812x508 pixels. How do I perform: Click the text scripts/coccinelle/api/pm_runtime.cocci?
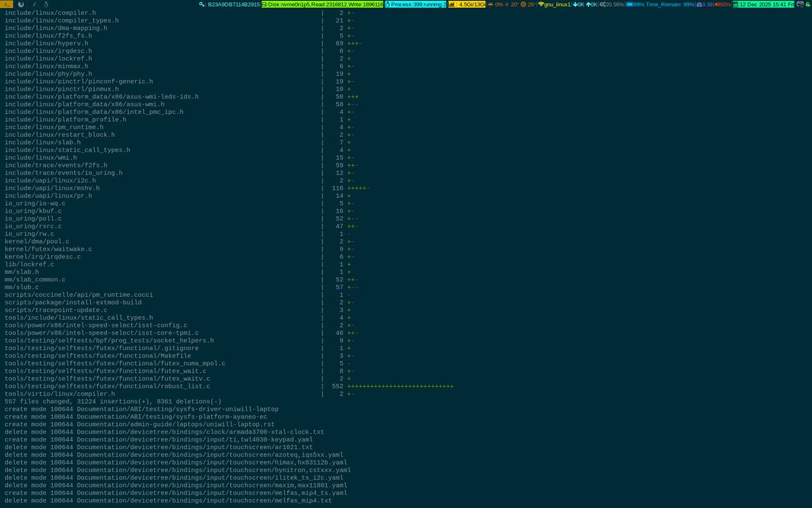tap(78, 295)
